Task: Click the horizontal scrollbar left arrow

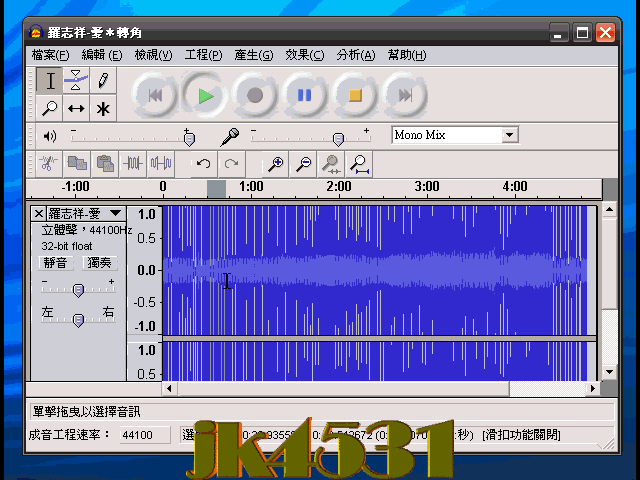Action: tap(169, 389)
